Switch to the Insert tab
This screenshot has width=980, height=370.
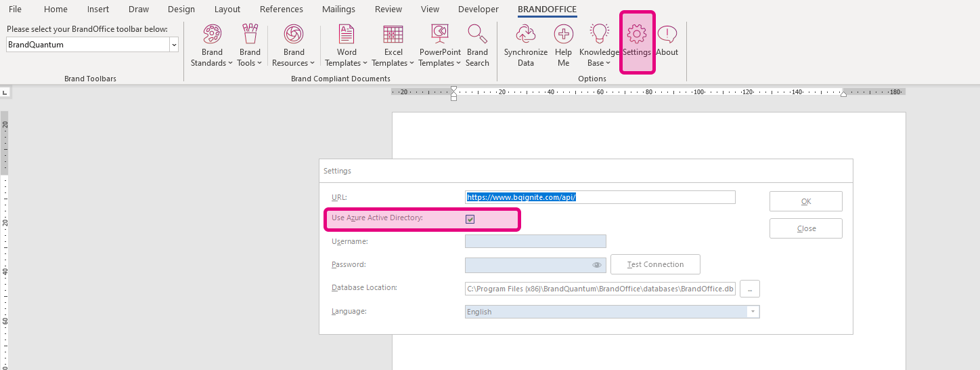point(98,9)
